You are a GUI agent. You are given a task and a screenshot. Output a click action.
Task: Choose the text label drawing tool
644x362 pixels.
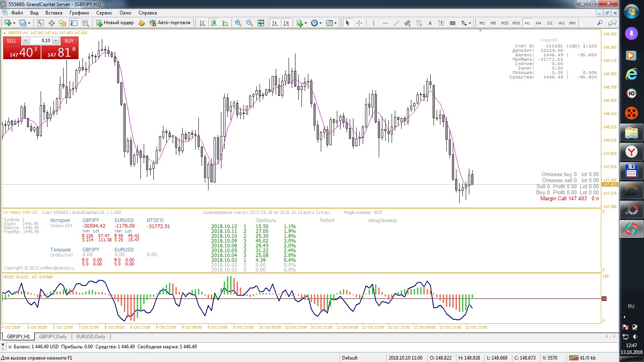(x=430, y=23)
